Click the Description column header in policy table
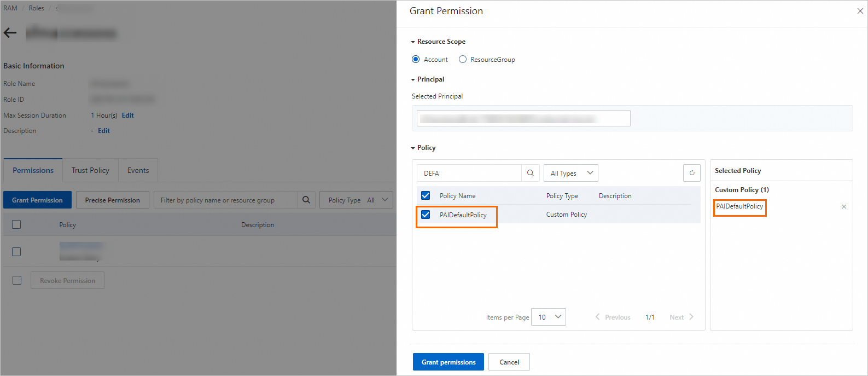This screenshot has height=376, width=868. pyautogui.click(x=615, y=195)
